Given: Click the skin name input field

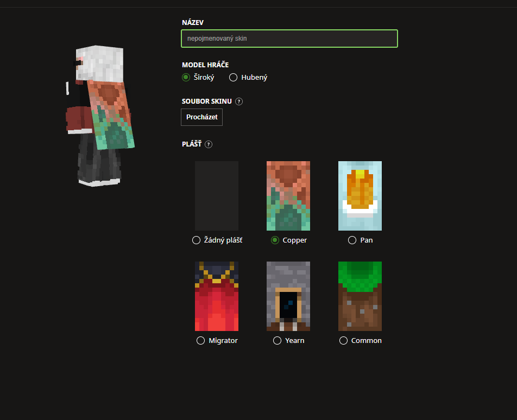Looking at the screenshot, I should 289,39.
